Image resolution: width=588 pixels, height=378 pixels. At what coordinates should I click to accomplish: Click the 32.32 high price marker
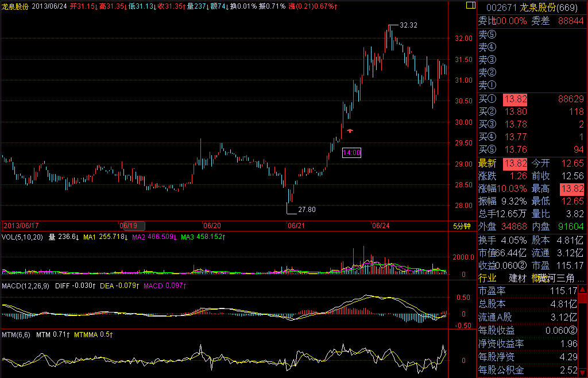(408, 25)
